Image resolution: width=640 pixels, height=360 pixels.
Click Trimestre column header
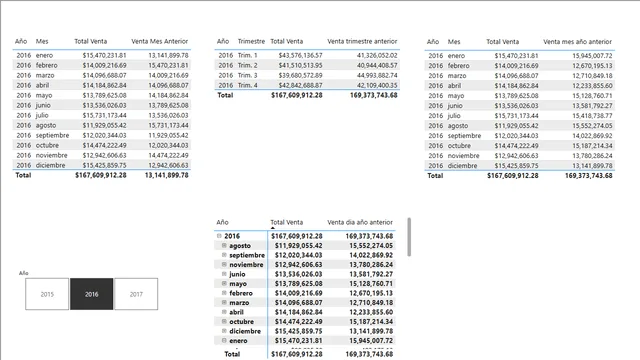tap(251, 41)
